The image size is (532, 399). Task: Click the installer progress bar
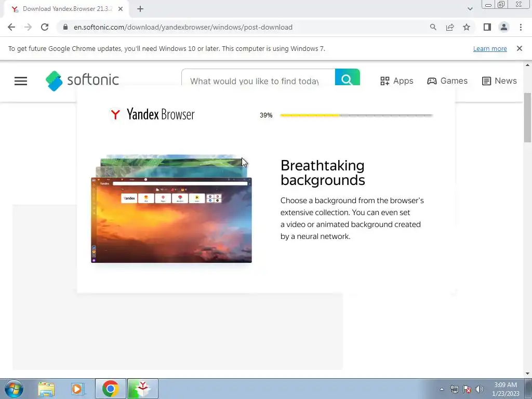356,115
